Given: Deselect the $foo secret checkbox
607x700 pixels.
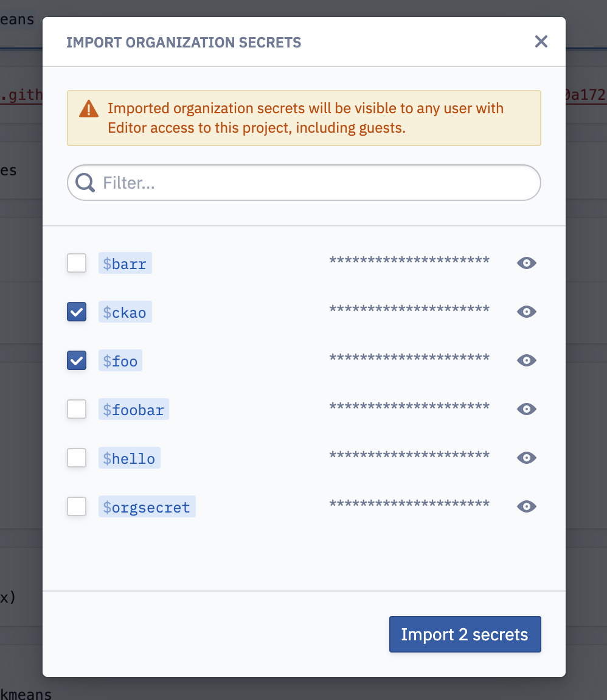Looking at the screenshot, I should [x=77, y=360].
